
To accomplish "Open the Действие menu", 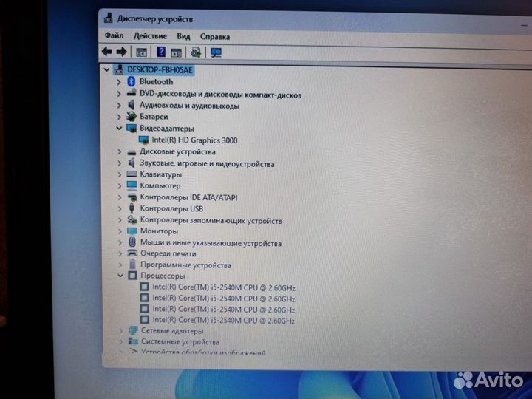I will 150,36.
